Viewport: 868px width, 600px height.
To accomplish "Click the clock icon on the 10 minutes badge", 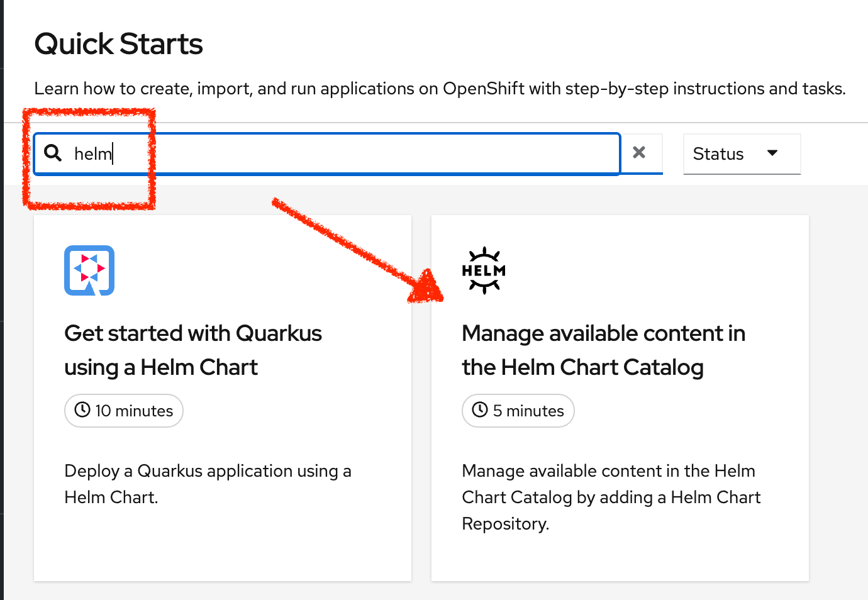I will [x=83, y=410].
